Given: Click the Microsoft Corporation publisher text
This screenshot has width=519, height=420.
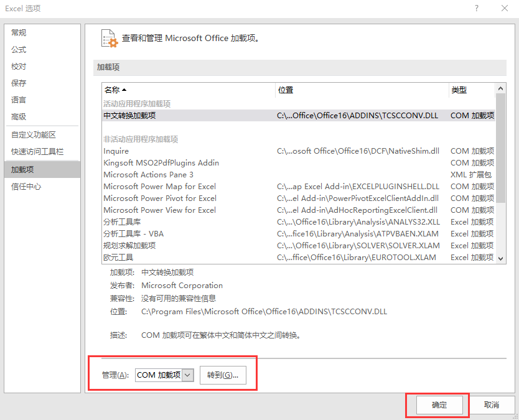Looking at the screenshot, I should (x=182, y=286).
